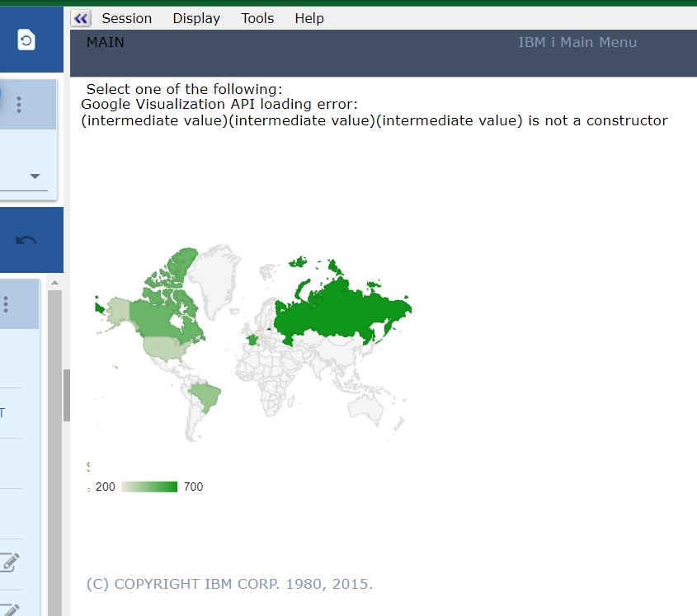Expand the dropdown arrow in the upper card
697x616 pixels.
[35, 176]
